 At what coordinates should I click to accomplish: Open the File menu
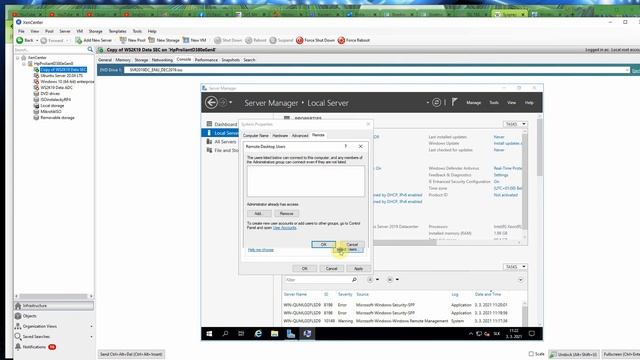pyautogui.click(x=21, y=31)
